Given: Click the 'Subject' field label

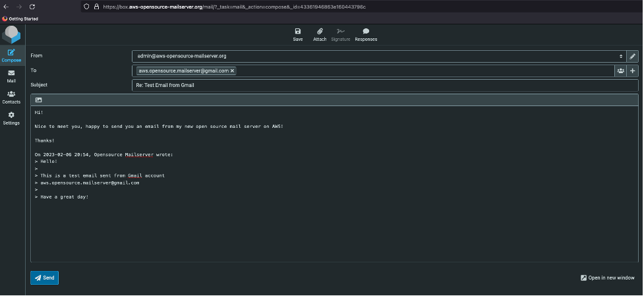Looking at the screenshot, I should click(39, 85).
